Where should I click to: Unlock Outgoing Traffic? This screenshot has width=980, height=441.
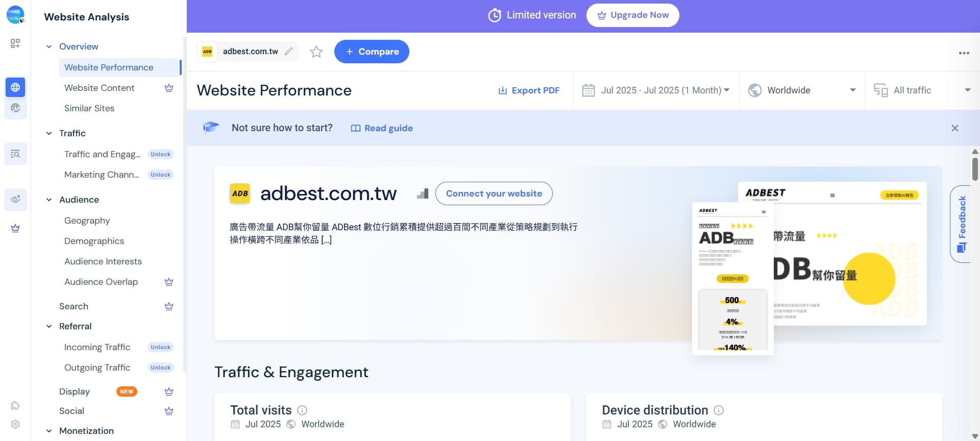pyautogui.click(x=160, y=367)
